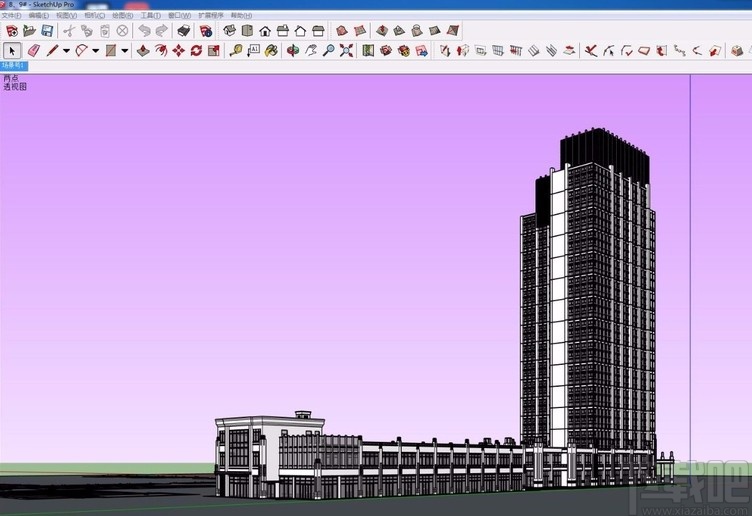
Task: Open the Add Location map icon
Action: 368,50
